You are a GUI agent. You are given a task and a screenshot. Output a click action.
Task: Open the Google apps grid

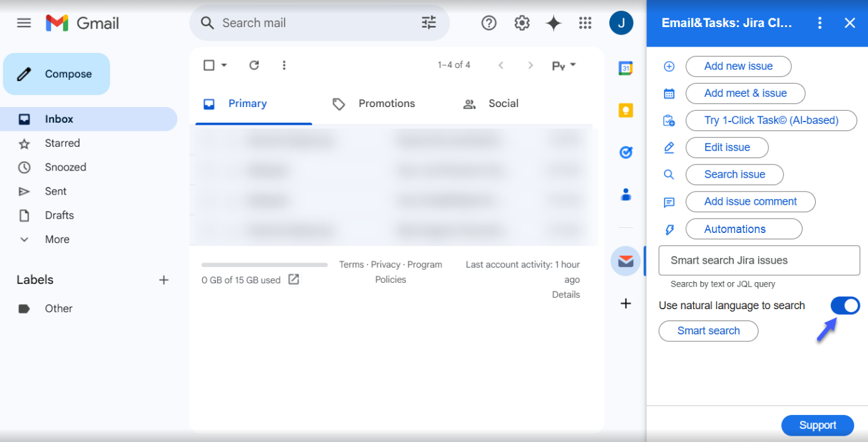click(585, 23)
